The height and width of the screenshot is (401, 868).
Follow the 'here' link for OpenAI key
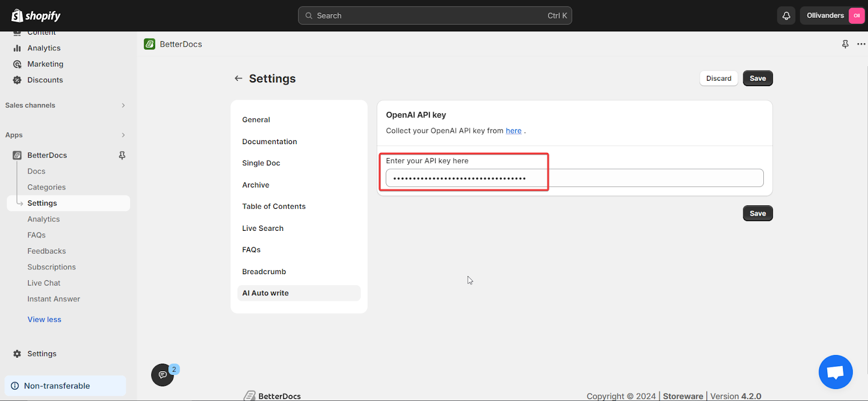pos(514,131)
